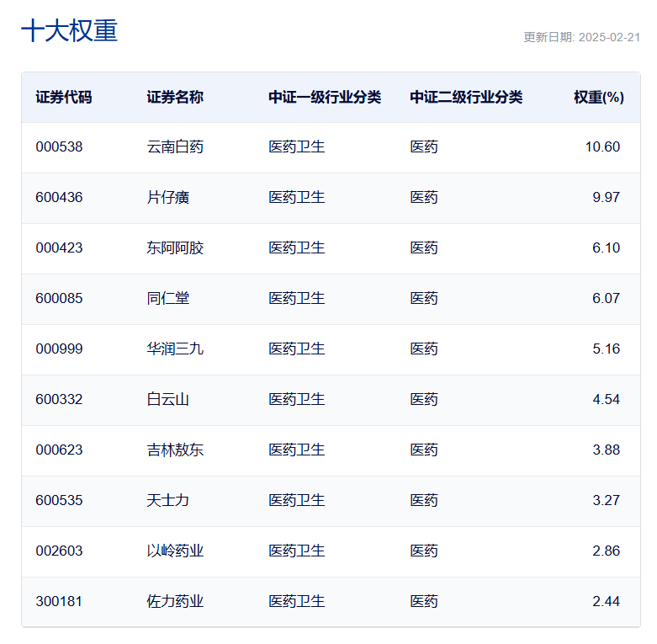Click second-level 医药 in the 000538 row
Viewport: 657px width, 644px height.
coord(424,147)
